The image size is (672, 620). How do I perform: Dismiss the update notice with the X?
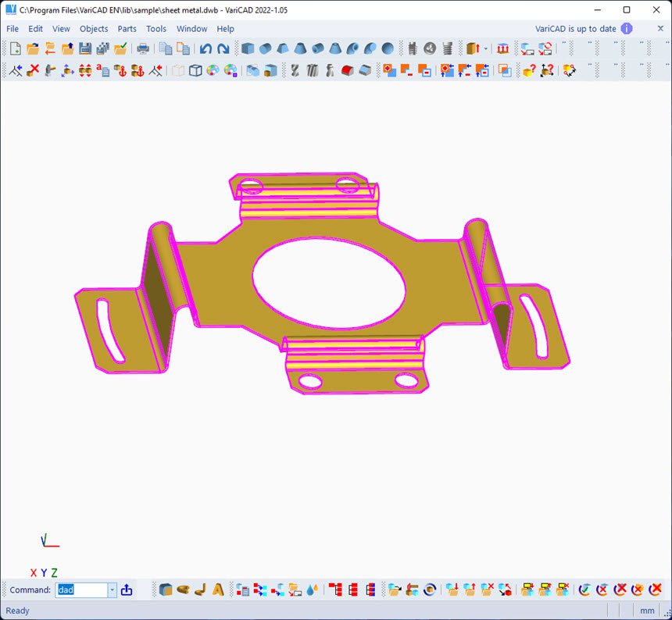660,29
